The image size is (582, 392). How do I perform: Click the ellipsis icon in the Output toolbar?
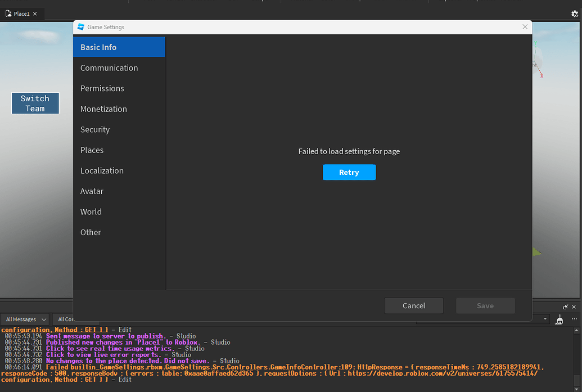click(574, 319)
